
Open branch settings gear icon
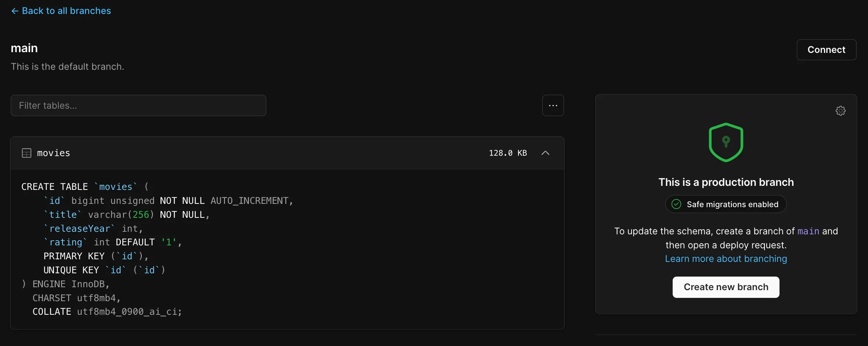point(840,111)
